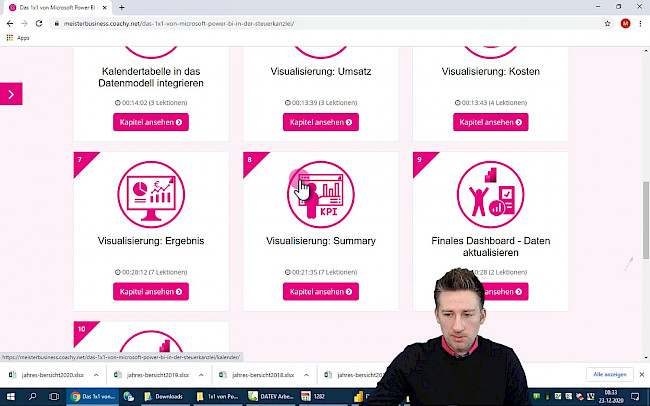Close the Das 1x1 von Microsoft Power BI tab

(105, 7)
